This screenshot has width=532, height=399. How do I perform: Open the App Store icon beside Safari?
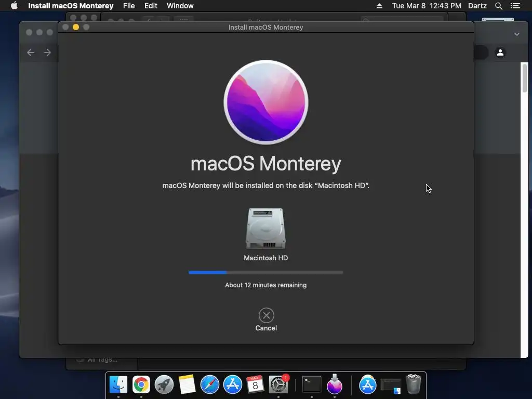point(232,384)
